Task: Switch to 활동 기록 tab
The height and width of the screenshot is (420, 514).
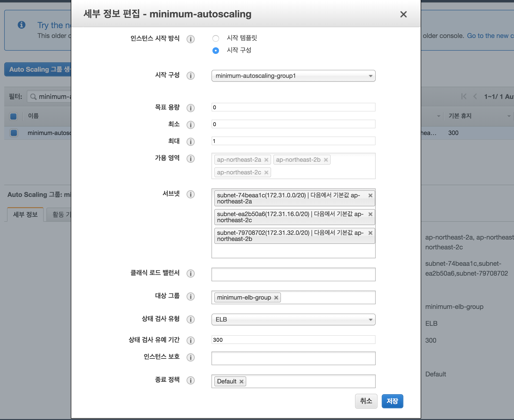Action: pyautogui.click(x=59, y=215)
